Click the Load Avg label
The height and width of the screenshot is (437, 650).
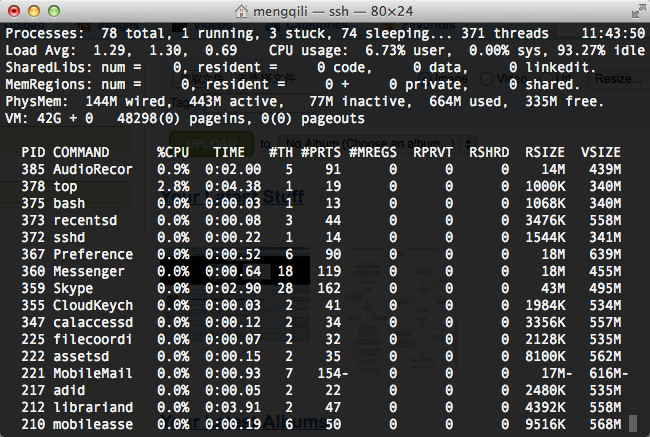click(41, 50)
